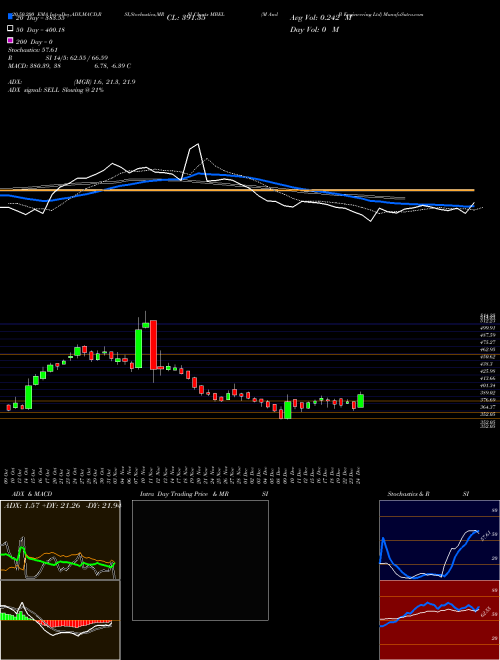Select the 200 Day = 0 label
500x660 pixels.
pos(35,42)
